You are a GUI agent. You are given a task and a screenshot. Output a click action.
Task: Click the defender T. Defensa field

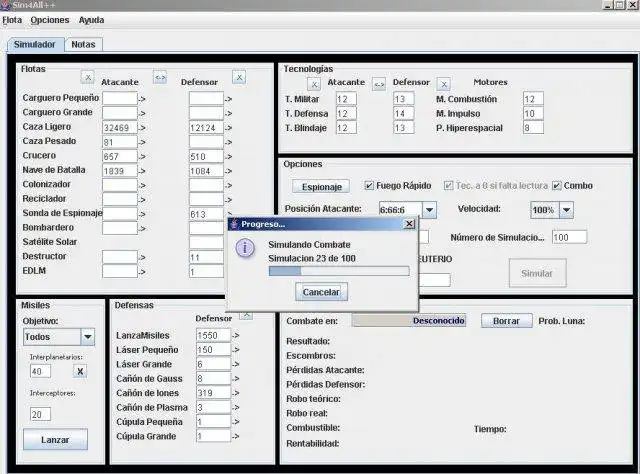[404, 113]
